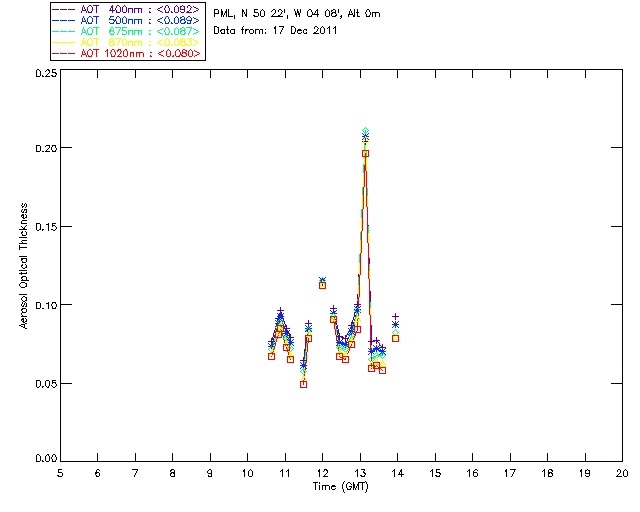The width and height of the screenshot is (640, 512).
Task: Click the Time (GMT) axis label
Action: (340, 486)
